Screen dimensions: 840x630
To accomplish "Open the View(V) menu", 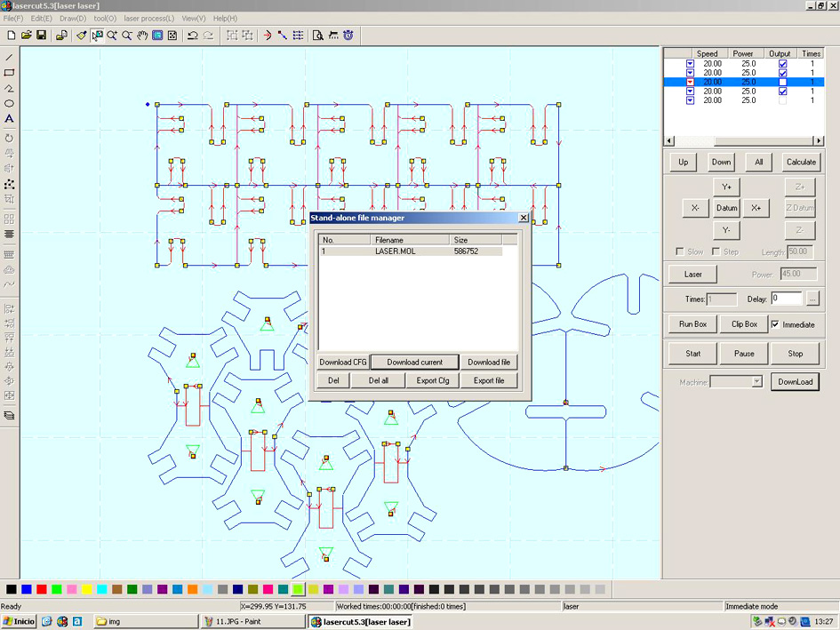I will point(194,18).
